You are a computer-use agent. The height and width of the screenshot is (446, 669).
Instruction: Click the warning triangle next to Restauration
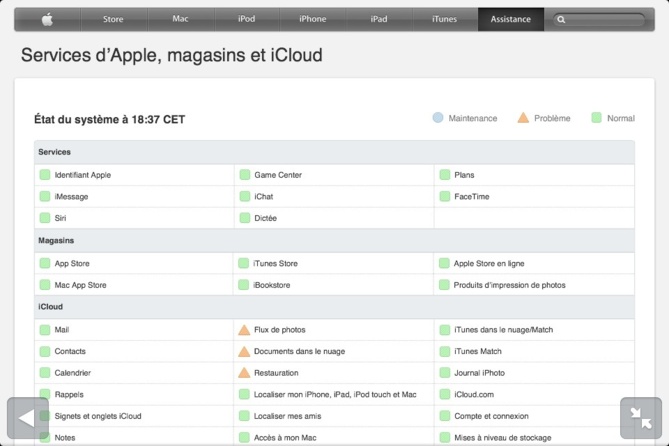(x=244, y=373)
